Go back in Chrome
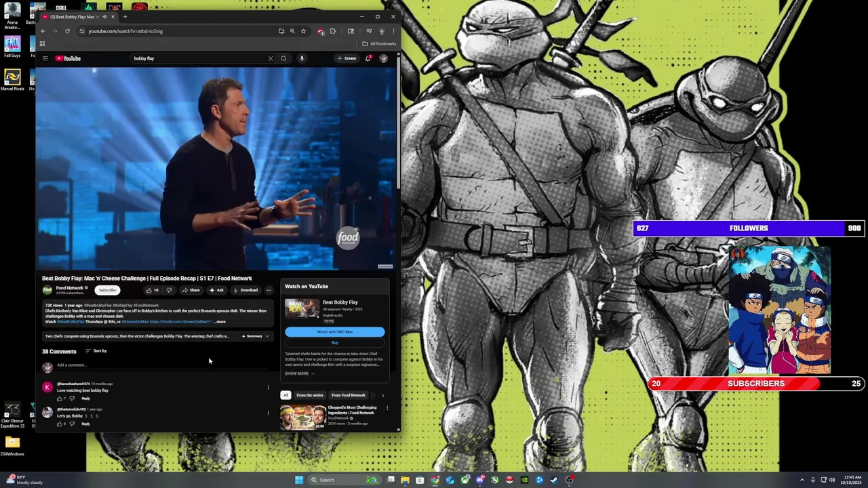The width and height of the screenshot is (868, 488). pos(43,31)
